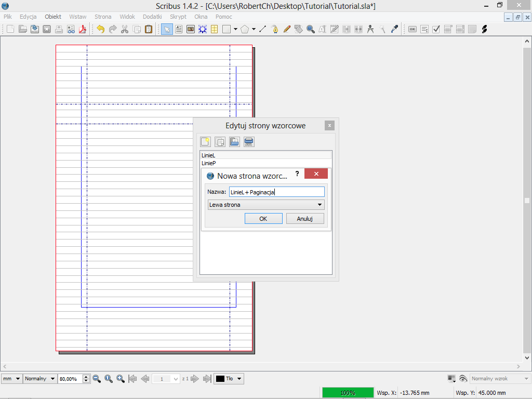Image resolution: width=532 pixels, height=399 pixels.
Task: Delete the selected master page icon
Action: click(x=249, y=142)
